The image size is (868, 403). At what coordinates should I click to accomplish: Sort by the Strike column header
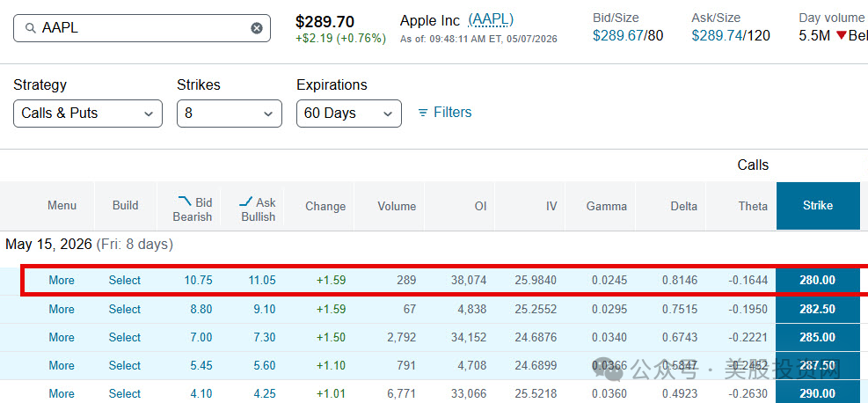[x=818, y=205]
